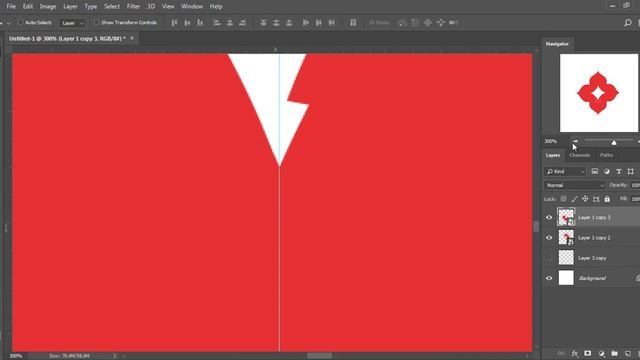Add a layer style with fx icon
Viewport: 640px width, 360px height.
click(575, 353)
